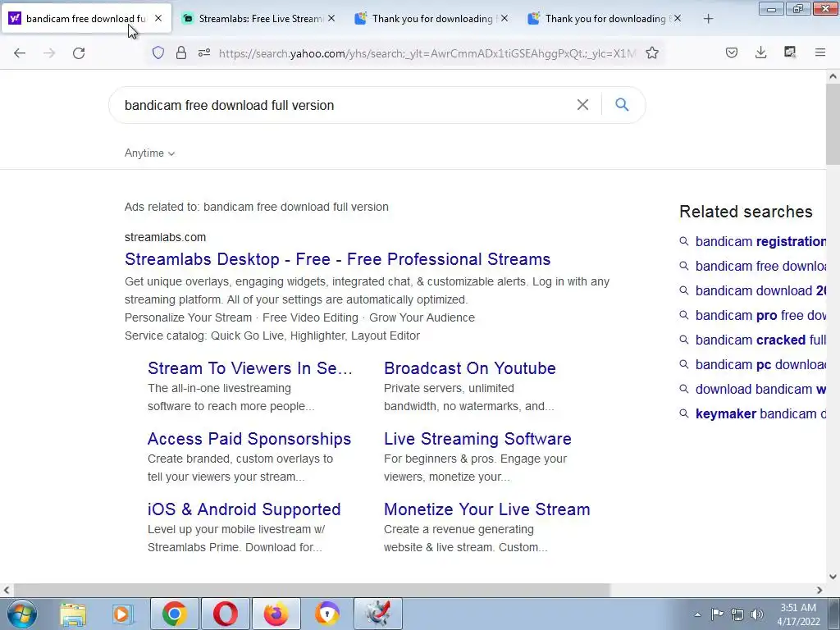Open the Monetize Your Live Stream link
This screenshot has height=630, width=840.
[487, 509]
